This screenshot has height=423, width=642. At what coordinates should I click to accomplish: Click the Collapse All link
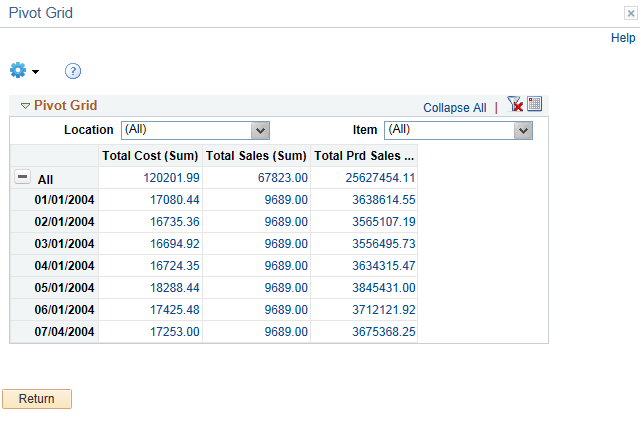[x=454, y=108]
